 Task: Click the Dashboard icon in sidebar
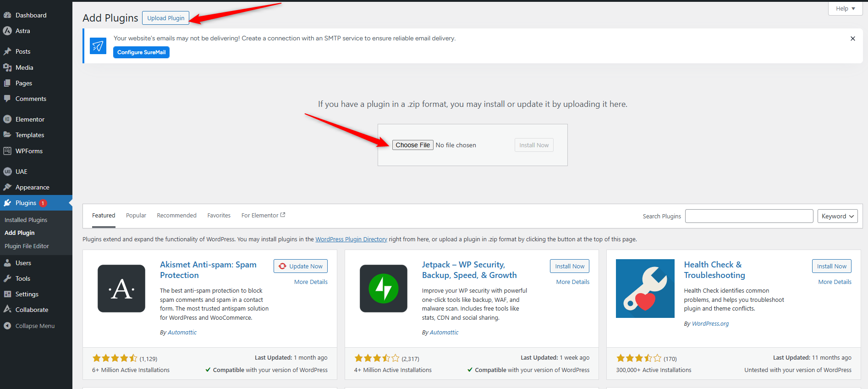click(7, 15)
